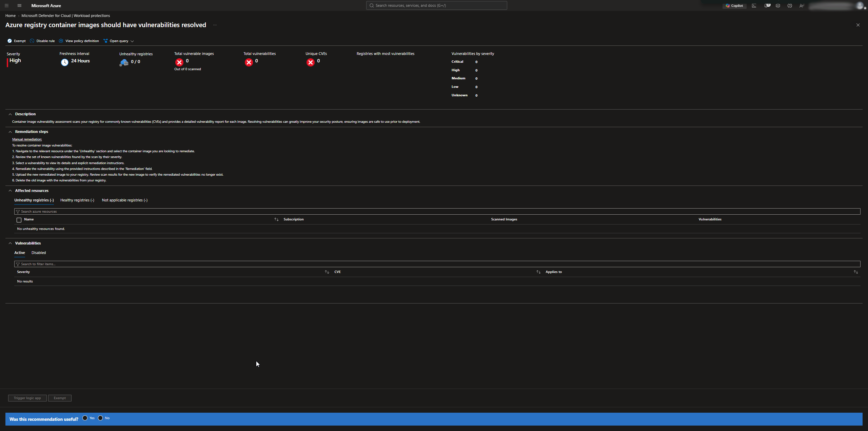Click 'Registries with most vulnerabilities' label

click(386, 54)
